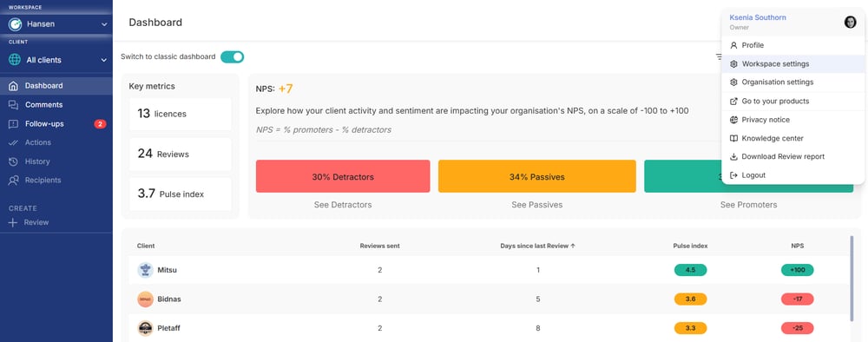This screenshot has width=868, height=342.
Task: Click the orange 34% Passives bar
Action: pyautogui.click(x=537, y=176)
